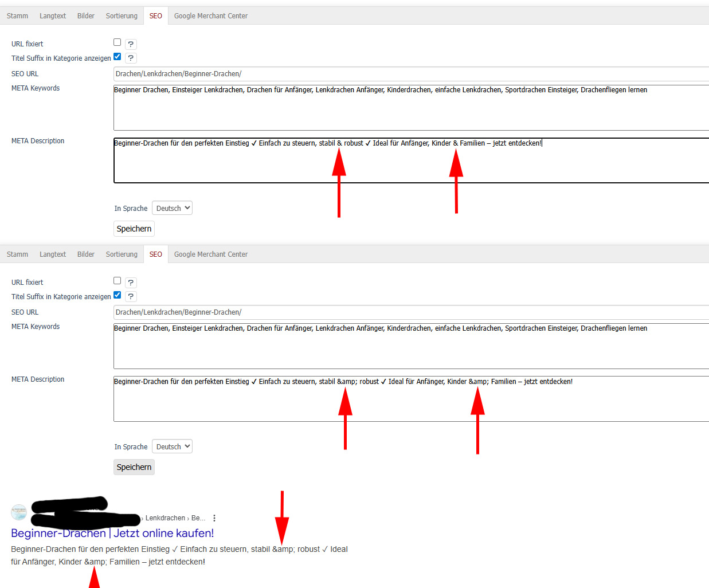Open upper In Sprache Deutsch dropdown
This screenshot has height=588, width=709.
point(172,208)
